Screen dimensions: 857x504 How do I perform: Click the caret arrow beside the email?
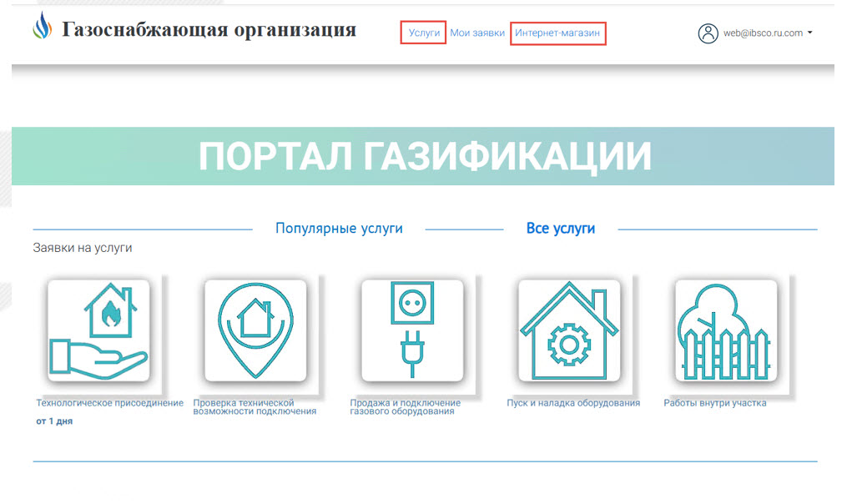(810, 33)
